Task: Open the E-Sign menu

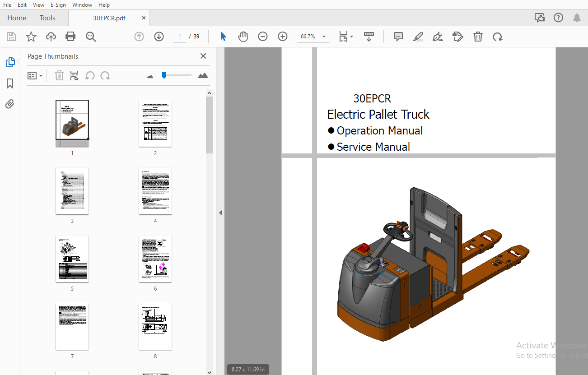Action: pos(59,5)
